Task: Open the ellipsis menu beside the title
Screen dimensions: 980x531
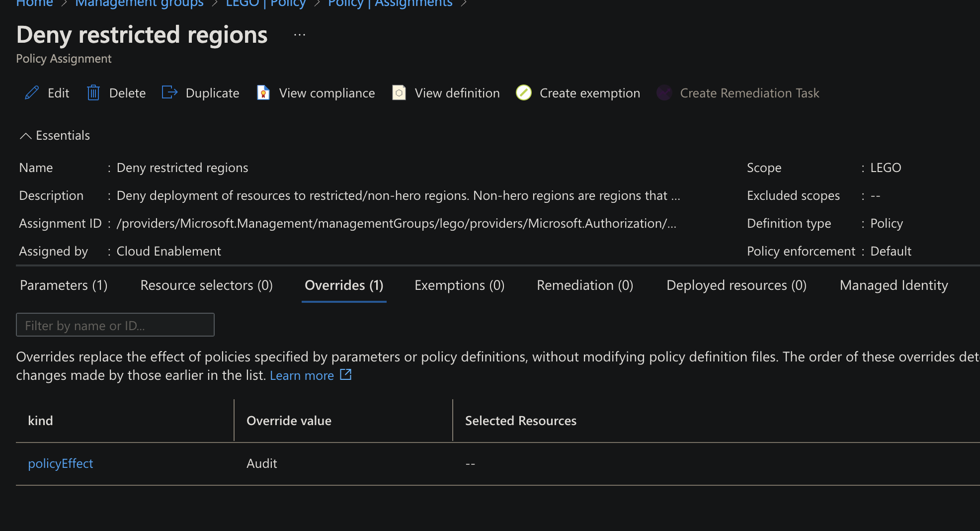Action: pos(299,35)
